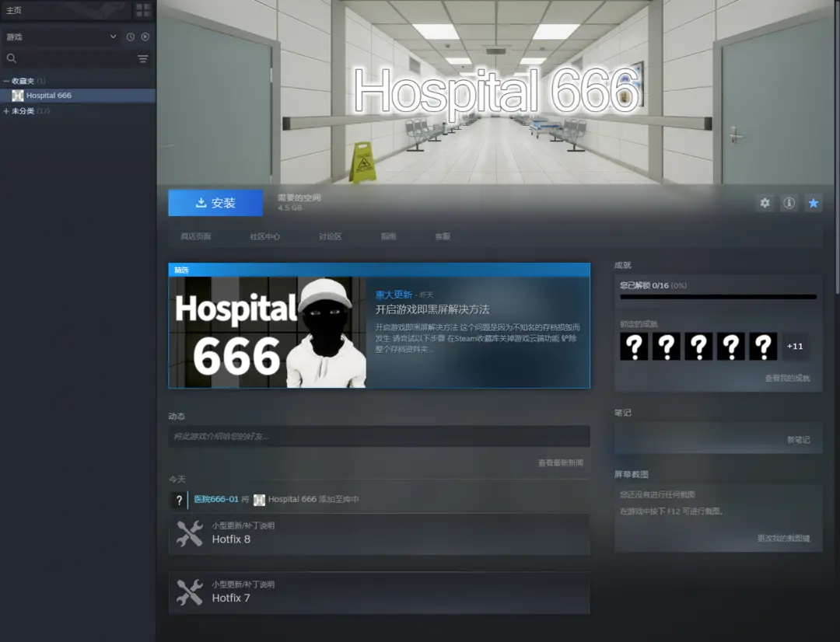Screen dimensions: 840x642
Task: Open 更改我的截图键 change screenshot key link
Action: pos(784,538)
